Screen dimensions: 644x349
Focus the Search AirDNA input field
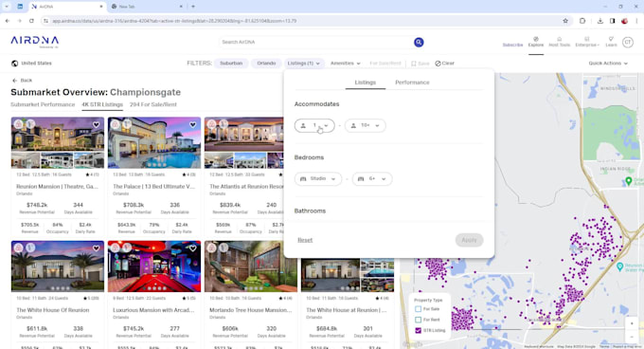pos(316,43)
